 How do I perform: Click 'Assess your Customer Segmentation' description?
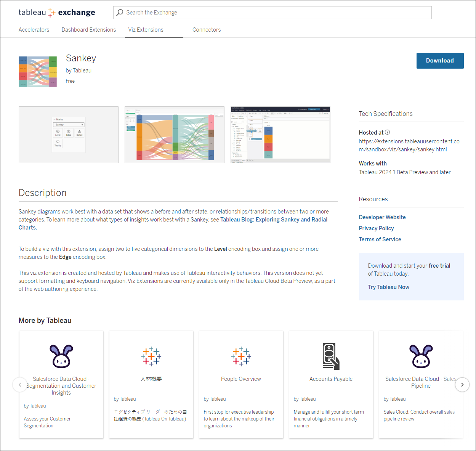[x=47, y=422]
